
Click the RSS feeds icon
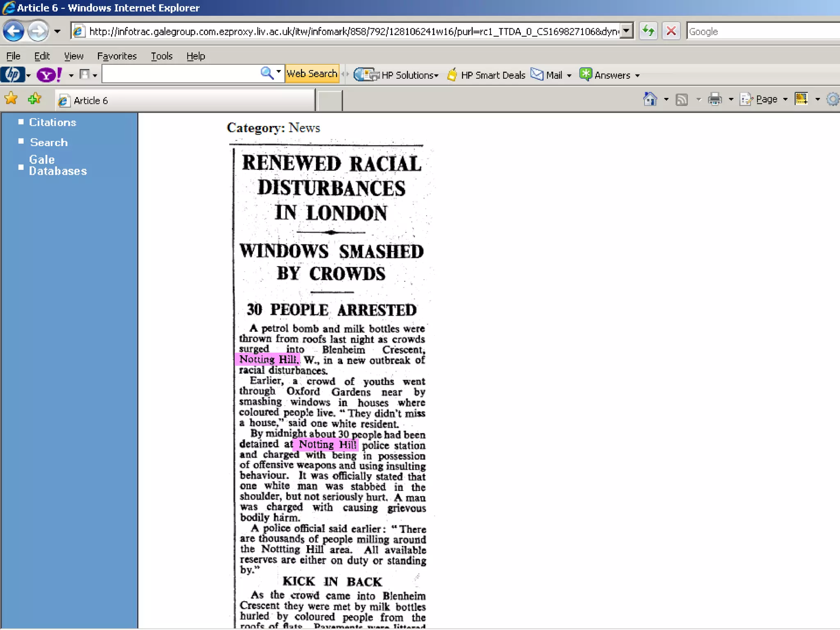(x=682, y=99)
